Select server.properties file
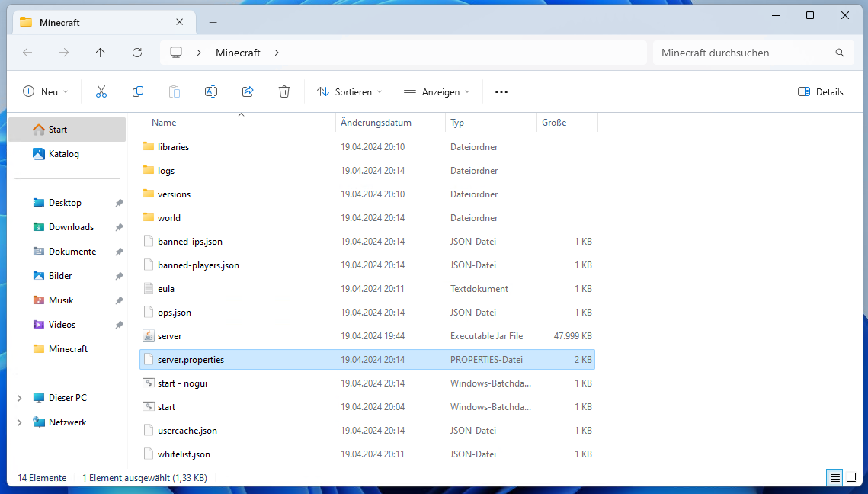Image resolution: width=868 pixels, height=494 pixels. [367, 359]
